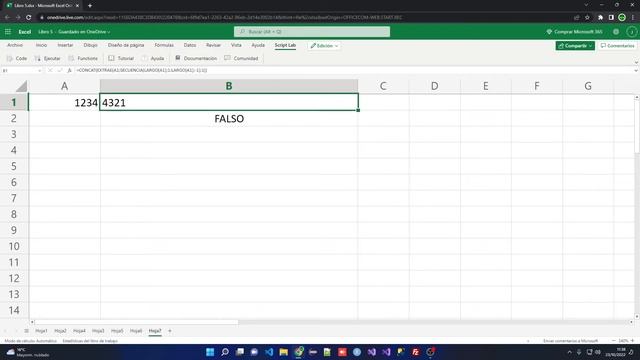Select cell B2 showing FALSO
The height and width of the screenshot is (360, 640).
pos(229,119)
